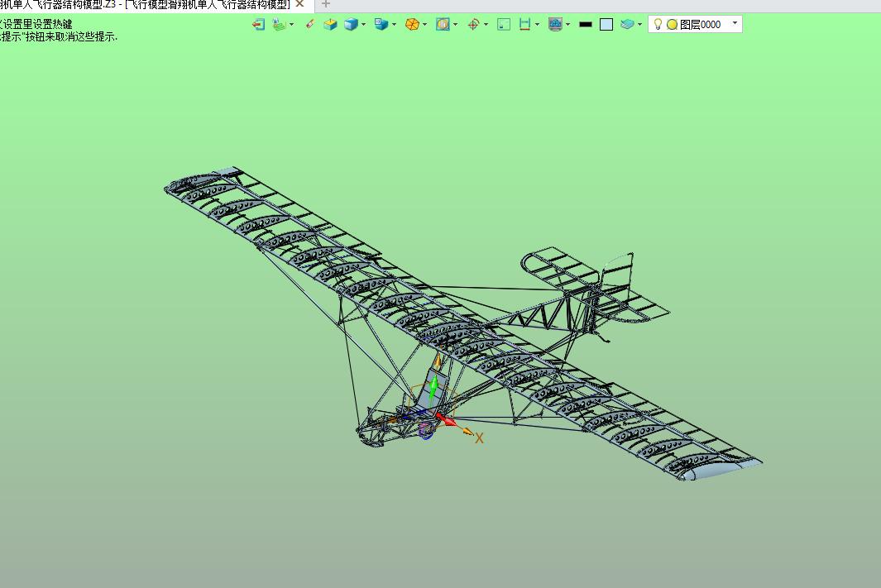Open dropdown arrow beside sketch plane icon

click(292, 25)
